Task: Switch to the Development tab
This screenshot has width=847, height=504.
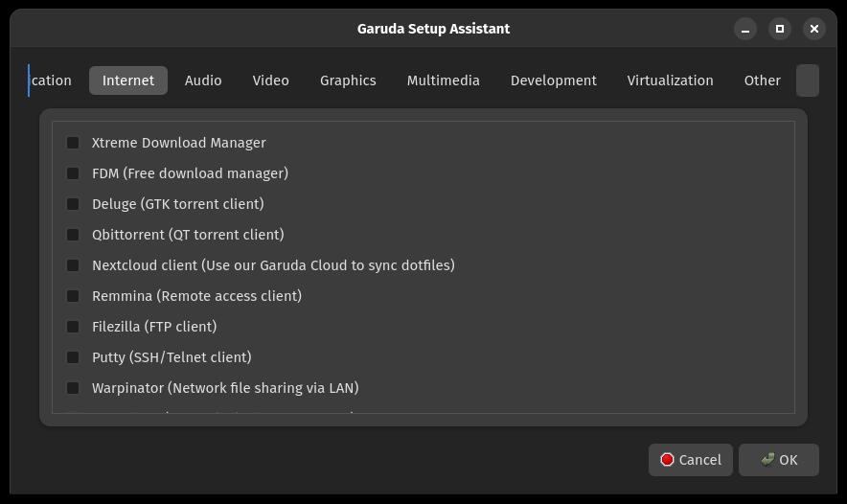Action: coord(554,80)
